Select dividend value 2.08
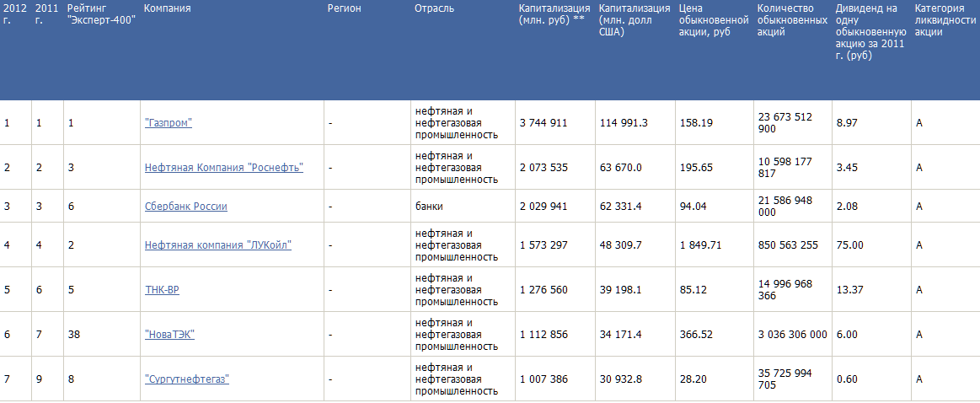This screenshot has height=403, width=980. pos(847,207)
